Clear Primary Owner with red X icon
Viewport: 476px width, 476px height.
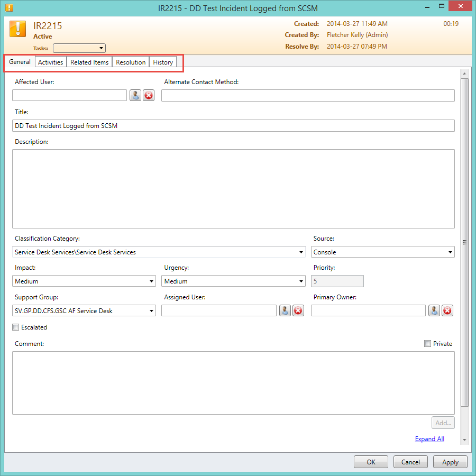coord(447,310)
